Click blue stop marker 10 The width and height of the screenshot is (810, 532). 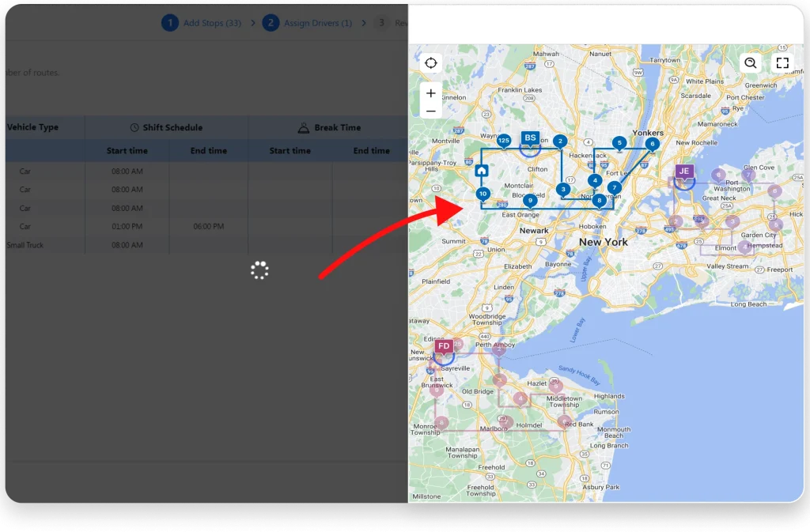(483, 194)
